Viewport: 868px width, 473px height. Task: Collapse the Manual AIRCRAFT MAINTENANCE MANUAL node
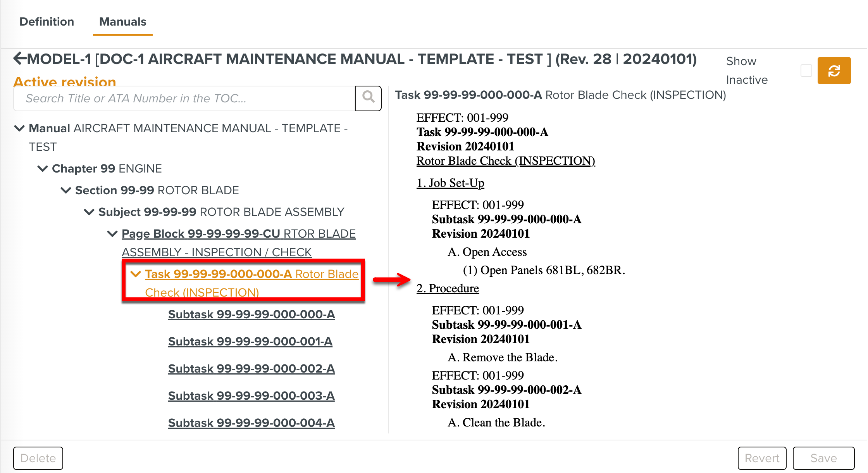click(20, 128)
